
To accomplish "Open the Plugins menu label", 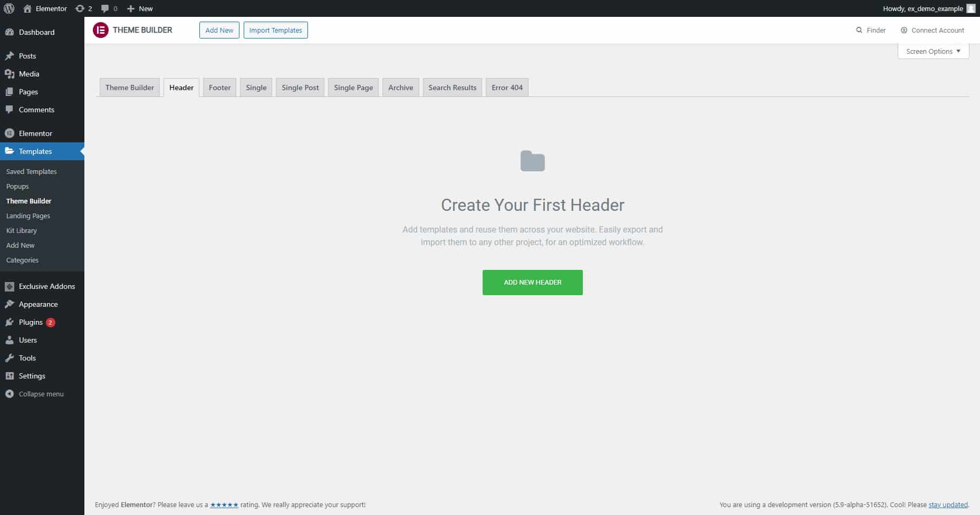I will (x=31, y=322).
